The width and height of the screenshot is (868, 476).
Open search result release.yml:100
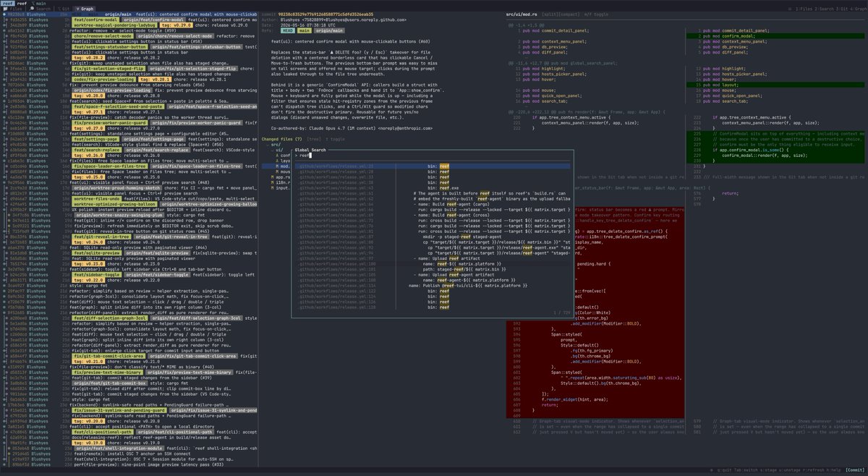[x=336, y=264]
